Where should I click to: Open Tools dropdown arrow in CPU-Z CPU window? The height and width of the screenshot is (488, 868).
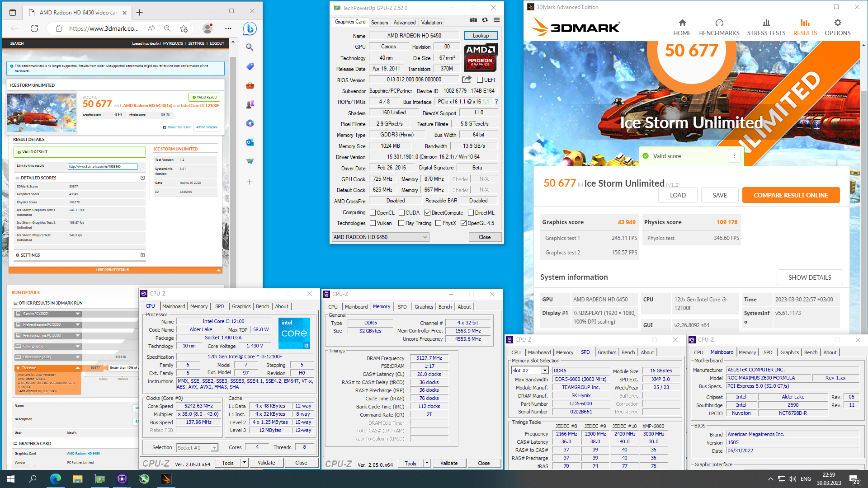click(x=244, y=463)
